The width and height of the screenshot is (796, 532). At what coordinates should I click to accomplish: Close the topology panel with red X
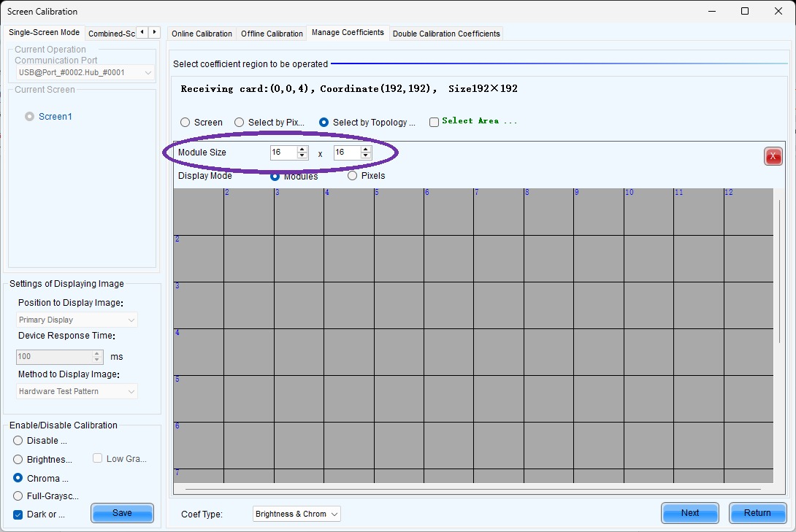tap(773, 156)
